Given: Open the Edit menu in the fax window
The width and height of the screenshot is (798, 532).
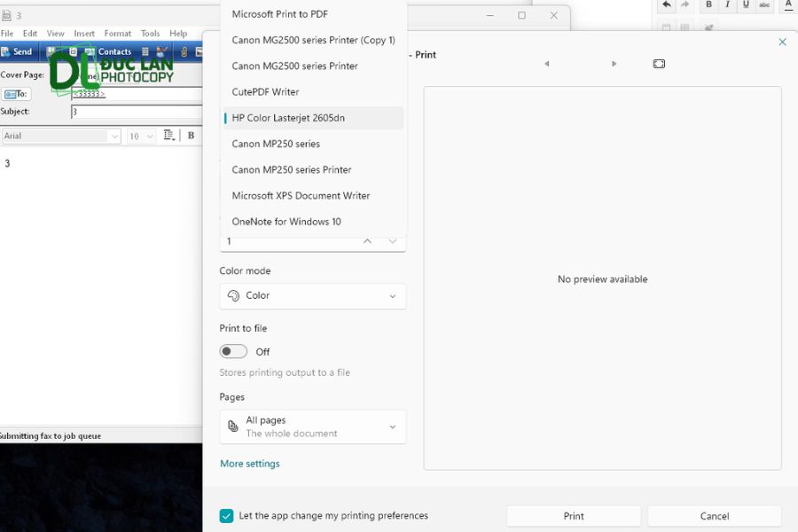Looking at the screenshot, I should click(30, 33).
